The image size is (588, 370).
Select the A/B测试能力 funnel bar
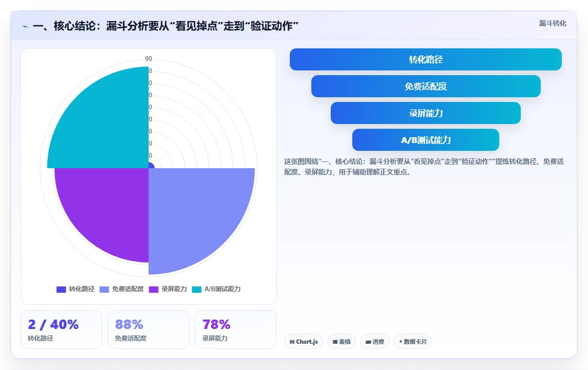pyautogui.click(x=426, y=140)
